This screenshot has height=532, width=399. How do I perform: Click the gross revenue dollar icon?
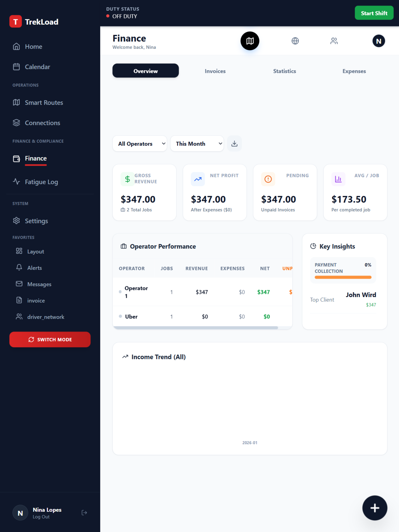pyautogui.click(x=127, y=179)
